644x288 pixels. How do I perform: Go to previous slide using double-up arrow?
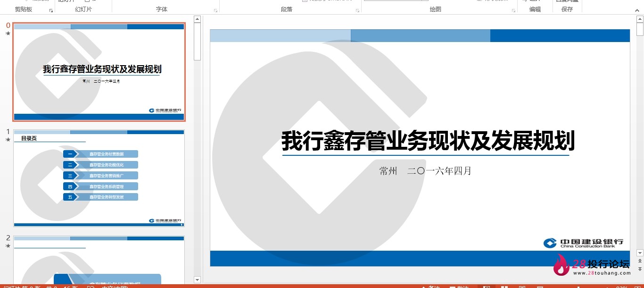[x=640, y=261]
